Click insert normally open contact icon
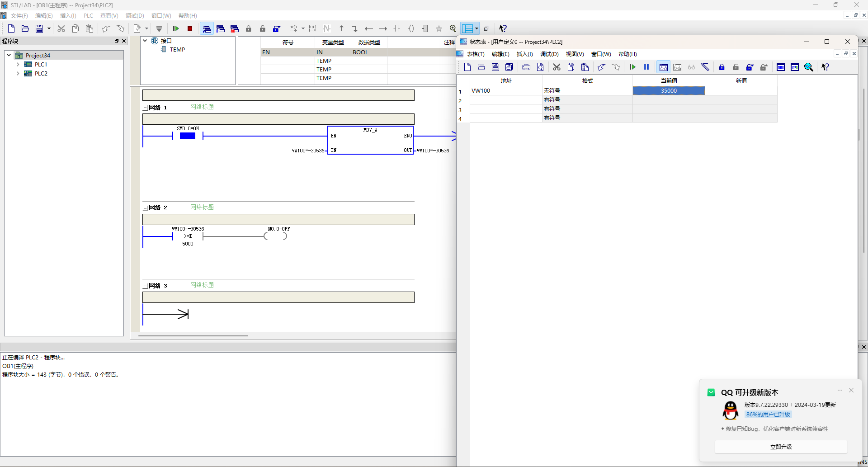The image size is (868, 467). (397, 28)
